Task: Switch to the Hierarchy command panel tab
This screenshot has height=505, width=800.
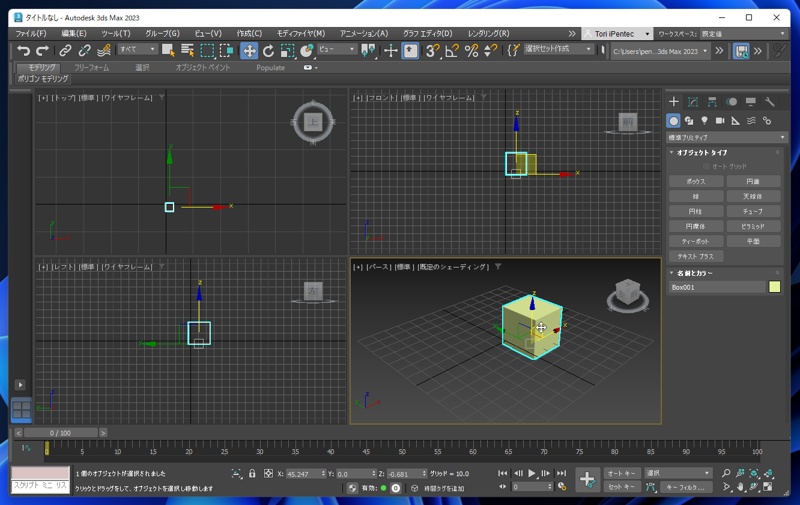Action: [x=712, y=102]
